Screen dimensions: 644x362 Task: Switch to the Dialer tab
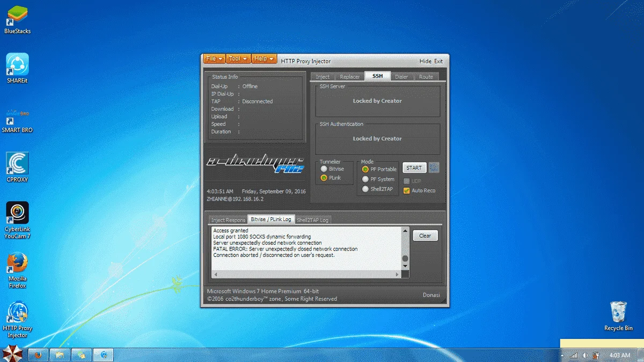click(x=401, y=77)
